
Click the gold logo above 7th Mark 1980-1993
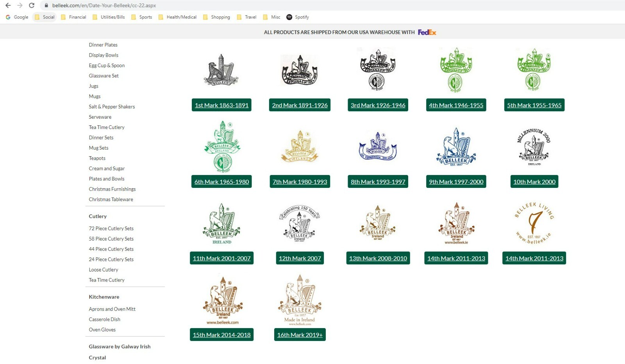pos(300,146)
